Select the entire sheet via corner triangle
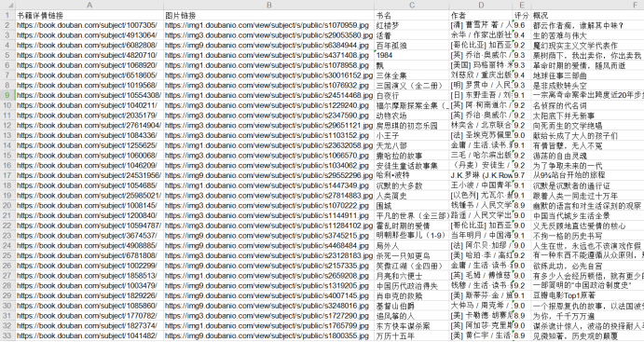Viewport: 644px width, 342px height. coord(7,5)
